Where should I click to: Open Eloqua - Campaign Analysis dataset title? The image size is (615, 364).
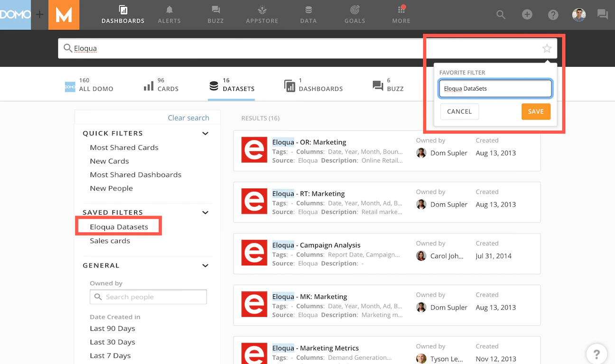coord(316,245)
